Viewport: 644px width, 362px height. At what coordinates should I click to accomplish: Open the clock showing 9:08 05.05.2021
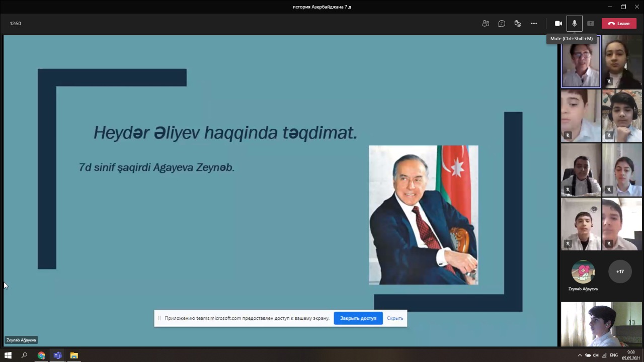click(x=630, y=355)
